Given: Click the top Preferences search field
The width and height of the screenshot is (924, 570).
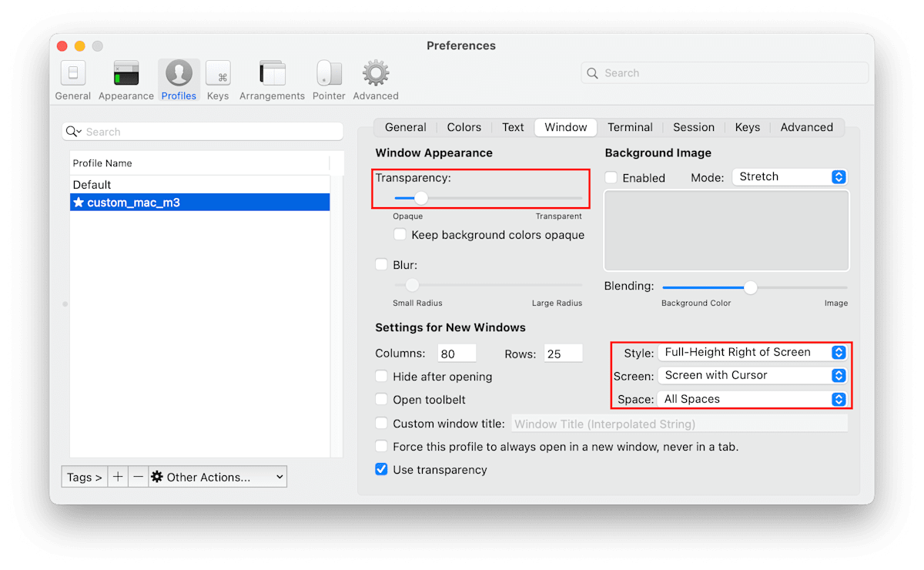Looking at the screenshot, I should point(725,73).
